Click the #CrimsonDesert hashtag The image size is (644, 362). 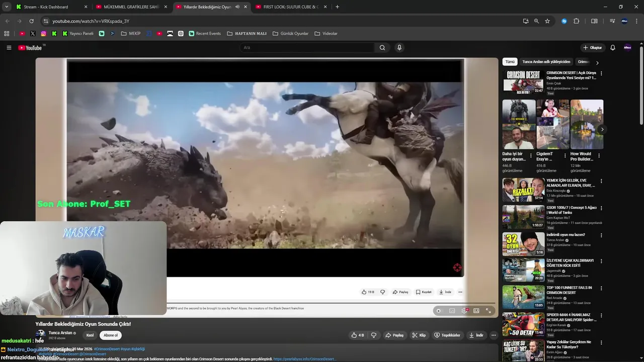(107, 349)
